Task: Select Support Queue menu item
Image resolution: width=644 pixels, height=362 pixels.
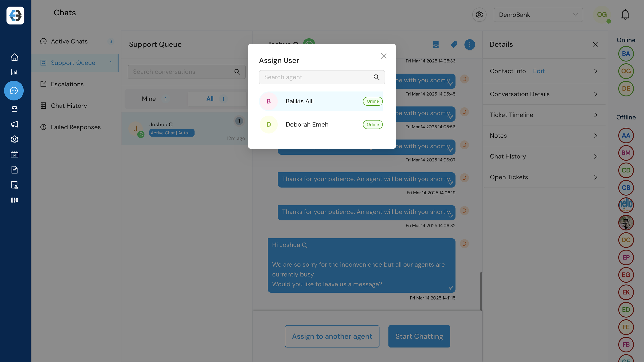Action: pos(75,63)
